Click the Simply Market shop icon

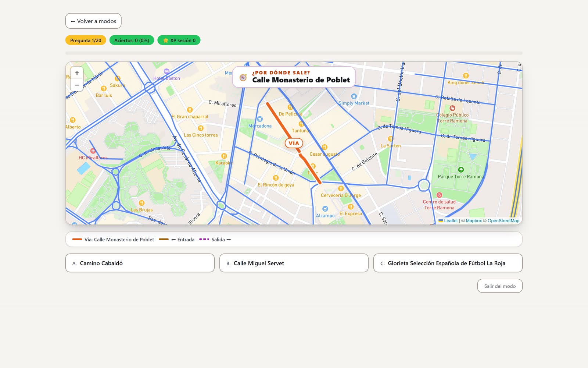(x=354, y=96)
